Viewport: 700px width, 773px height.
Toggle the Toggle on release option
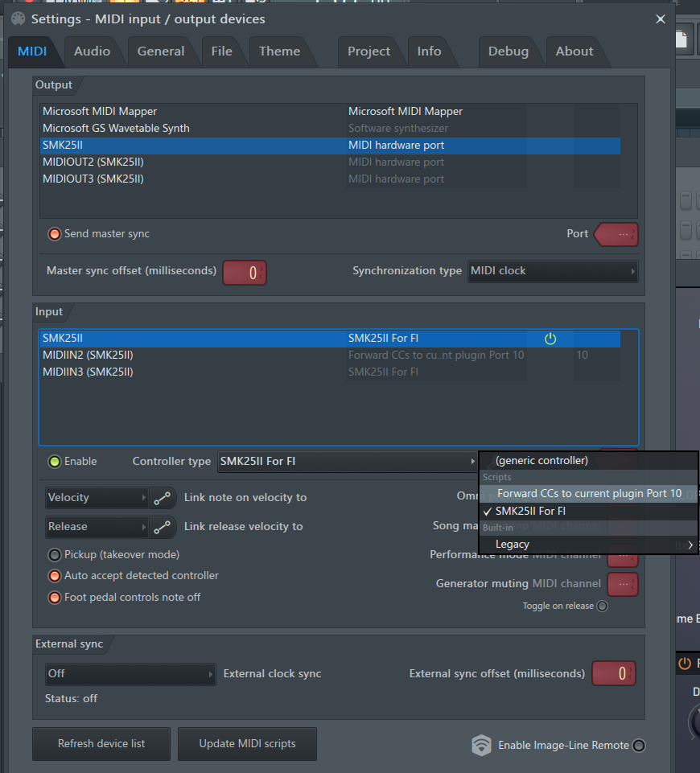[x=603, y=606]
